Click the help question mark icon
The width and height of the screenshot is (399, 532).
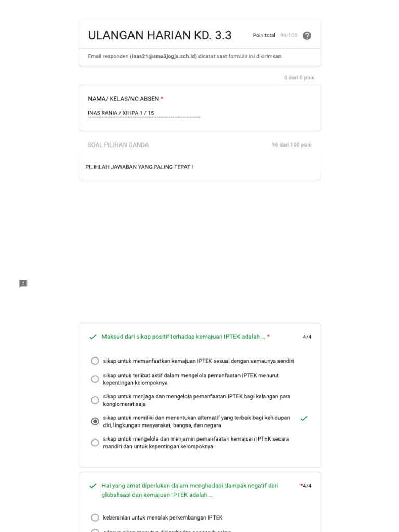[307, 36]
